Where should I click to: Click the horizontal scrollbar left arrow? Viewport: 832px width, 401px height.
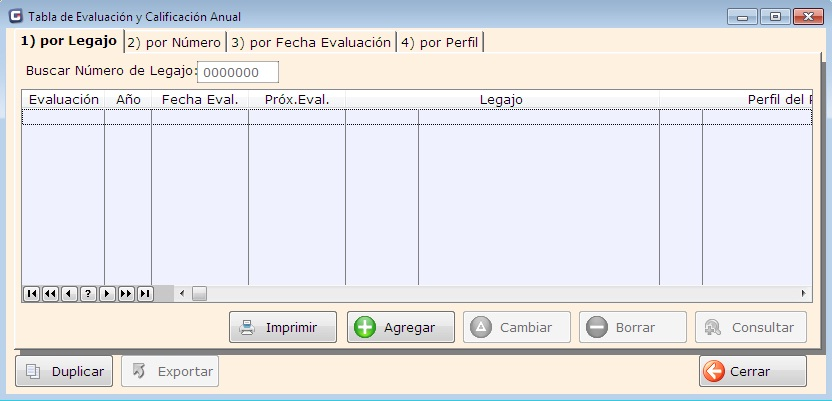click(x=182, y=294)
